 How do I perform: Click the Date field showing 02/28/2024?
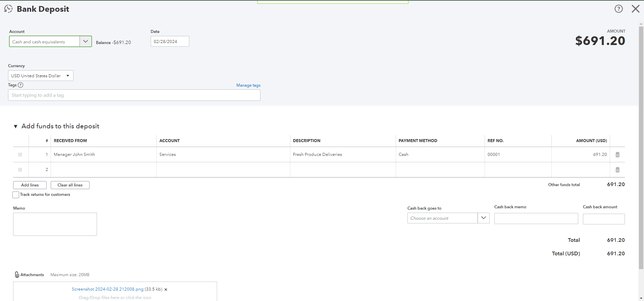tap(170, 41)
